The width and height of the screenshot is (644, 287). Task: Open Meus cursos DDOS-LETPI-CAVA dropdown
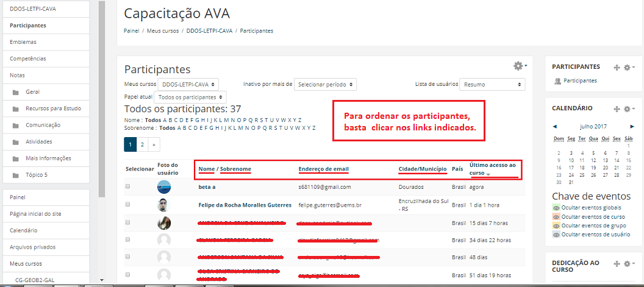(188, 84)
